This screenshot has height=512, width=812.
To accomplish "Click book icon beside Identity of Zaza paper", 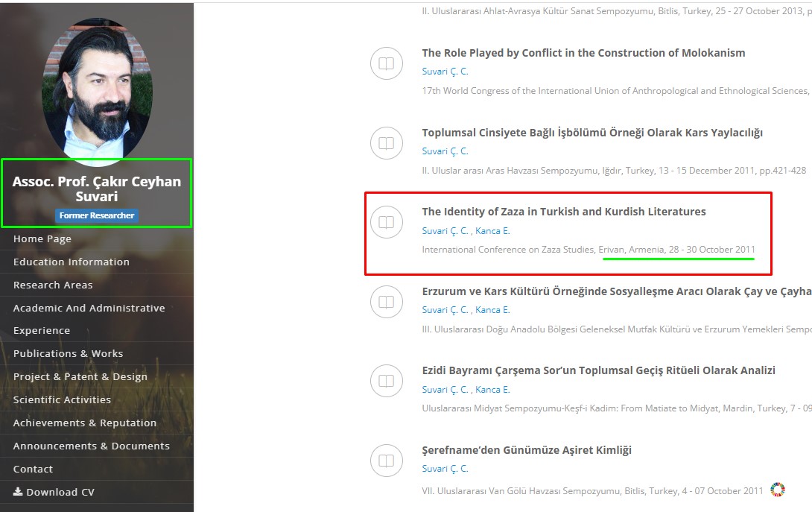I will point(386,223).
